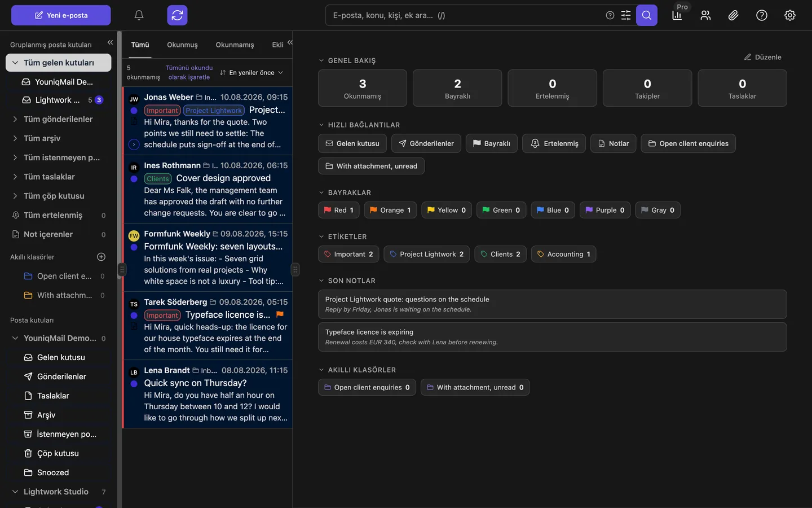Collapse the GENEL BAKIŞ section
812x508 pixels.
[x=321, y=60]
